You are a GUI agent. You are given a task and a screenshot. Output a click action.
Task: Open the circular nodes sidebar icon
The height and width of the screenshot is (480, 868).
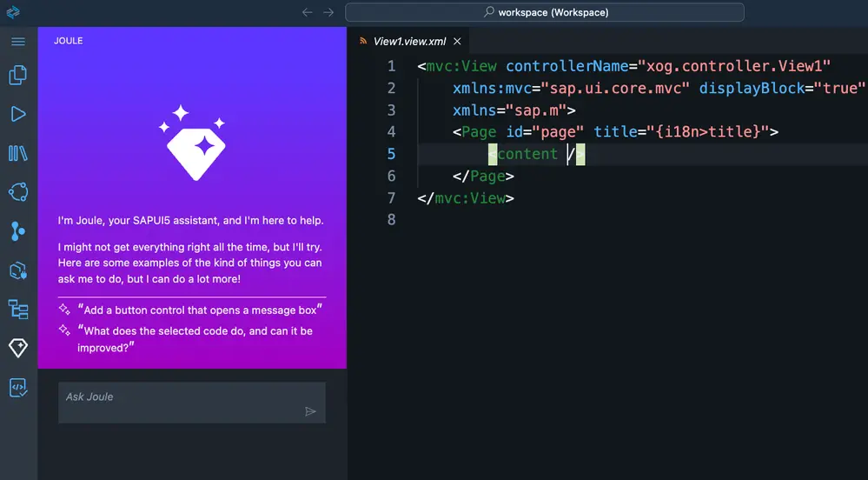tap(18, 192)
